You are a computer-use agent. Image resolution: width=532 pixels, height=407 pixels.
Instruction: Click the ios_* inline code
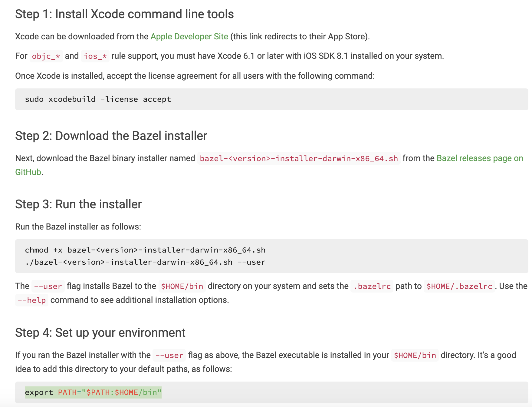tap(95, 56)
